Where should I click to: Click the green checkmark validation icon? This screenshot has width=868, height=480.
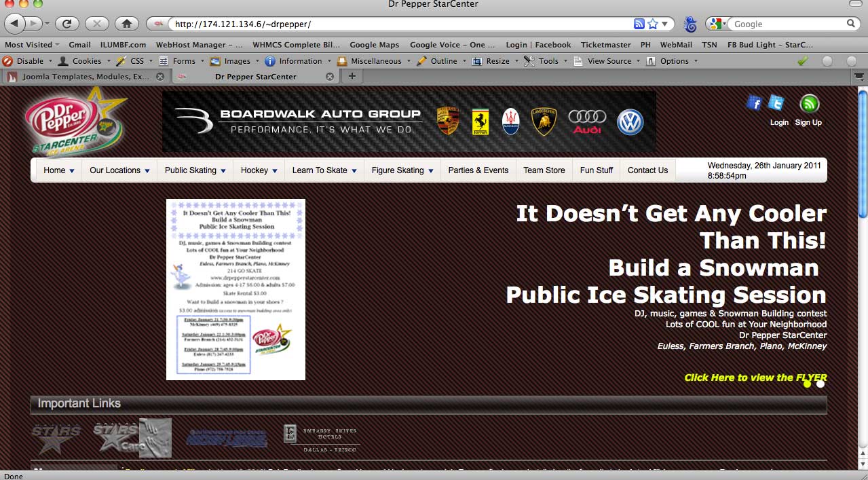click(803, 61)
